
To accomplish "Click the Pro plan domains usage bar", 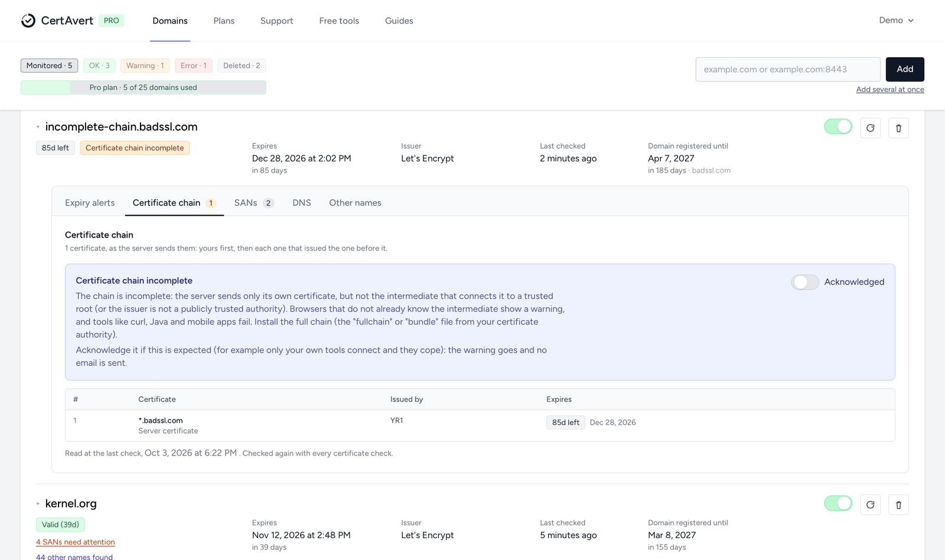I will [143, 87].
